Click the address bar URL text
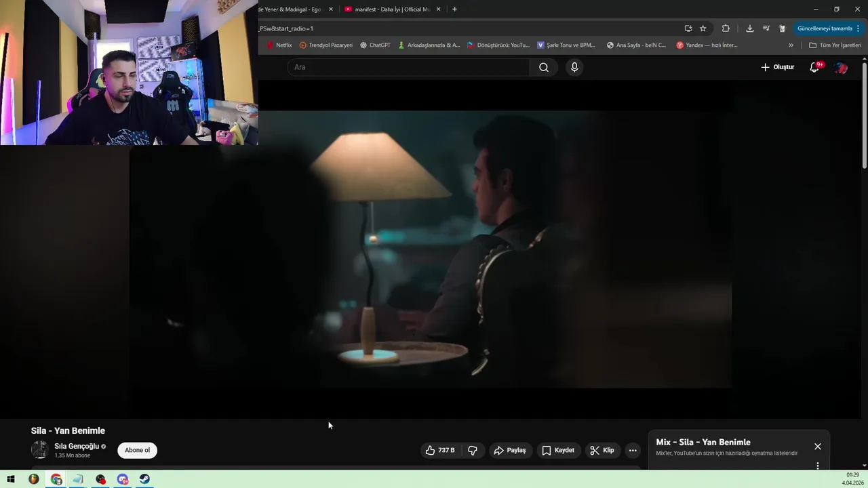The image size is (868, 488). (286, 28)
